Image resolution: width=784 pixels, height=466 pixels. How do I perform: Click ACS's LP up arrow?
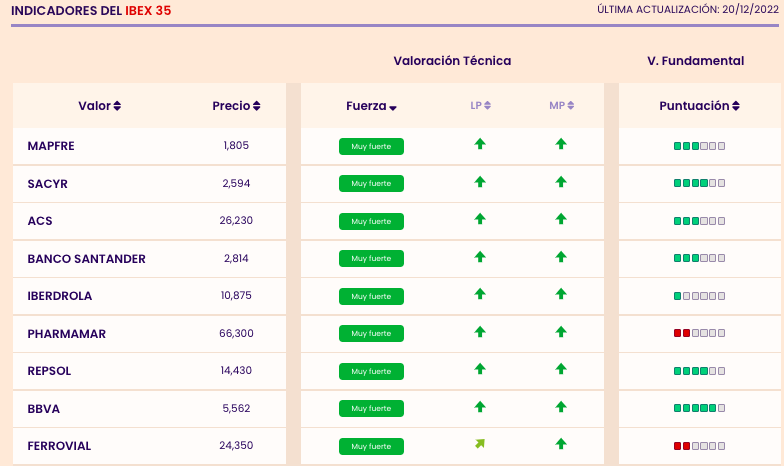[480, 218]
